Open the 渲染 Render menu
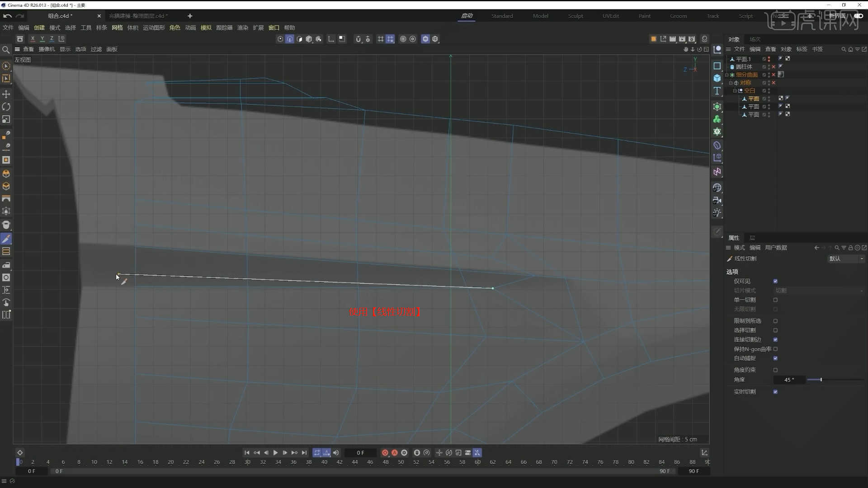 (x=243, y=28)
